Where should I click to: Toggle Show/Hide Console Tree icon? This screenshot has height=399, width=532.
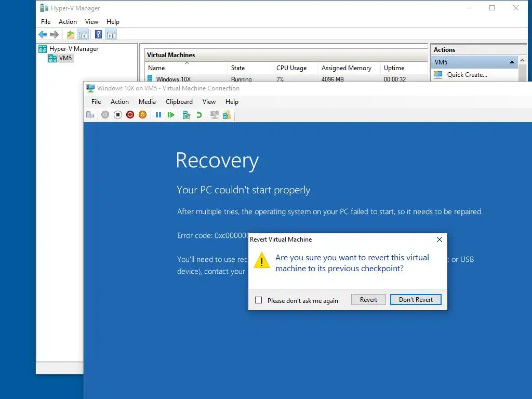(x=83, y=34)
